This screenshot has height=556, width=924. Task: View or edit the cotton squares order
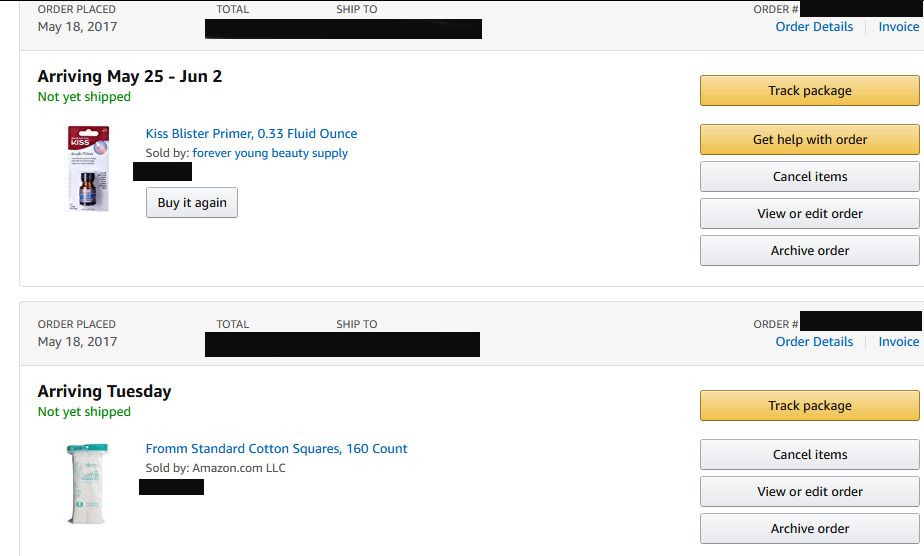click(x=809, y=492)
